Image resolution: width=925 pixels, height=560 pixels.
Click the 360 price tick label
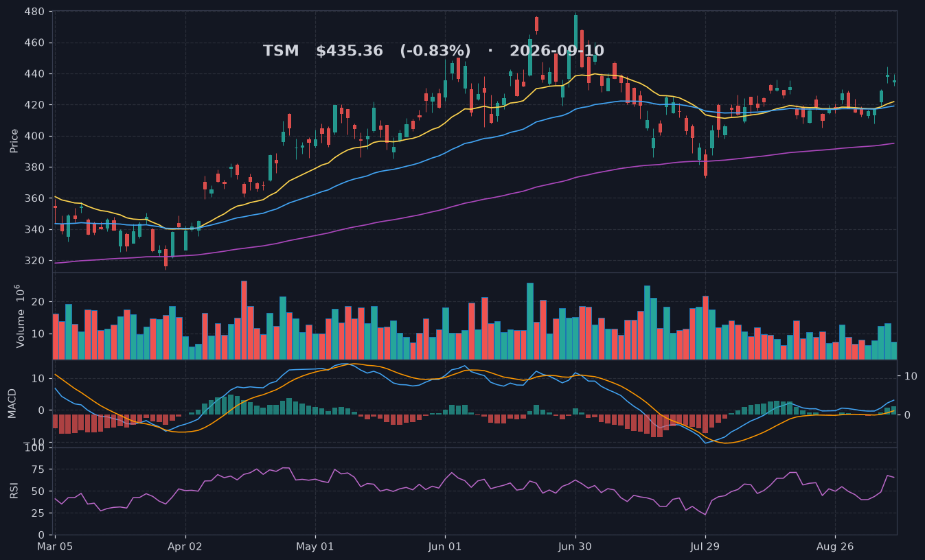pos(36,198)
